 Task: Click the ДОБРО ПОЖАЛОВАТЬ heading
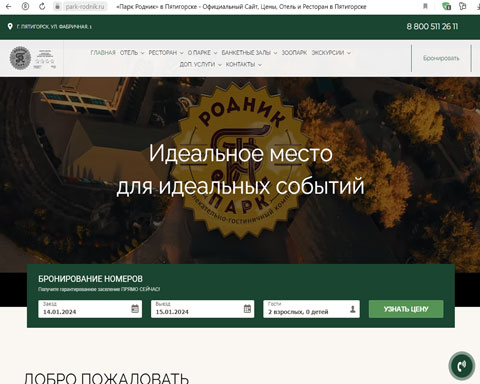click(x=106, y=378)
